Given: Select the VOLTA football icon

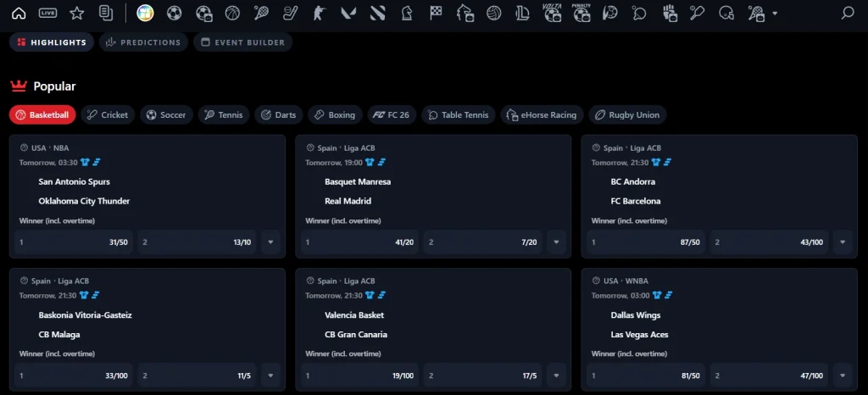Looking at the screenshot, I should click(x=552, y=12).
